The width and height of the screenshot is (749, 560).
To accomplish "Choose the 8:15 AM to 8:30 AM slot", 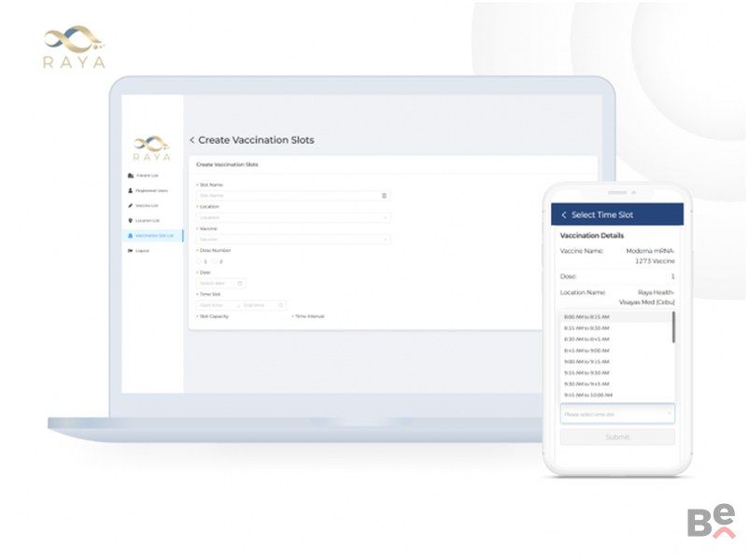I will coord(616,328).
